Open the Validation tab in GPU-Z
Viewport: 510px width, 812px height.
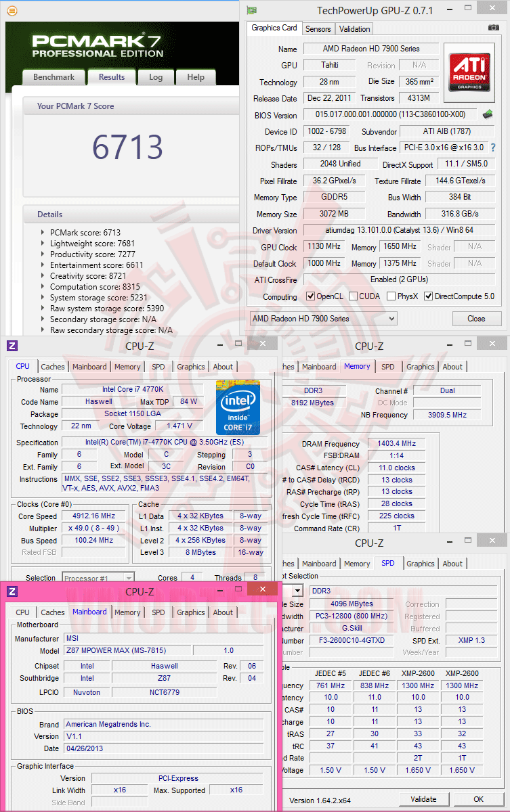click(x=355, y=29)
